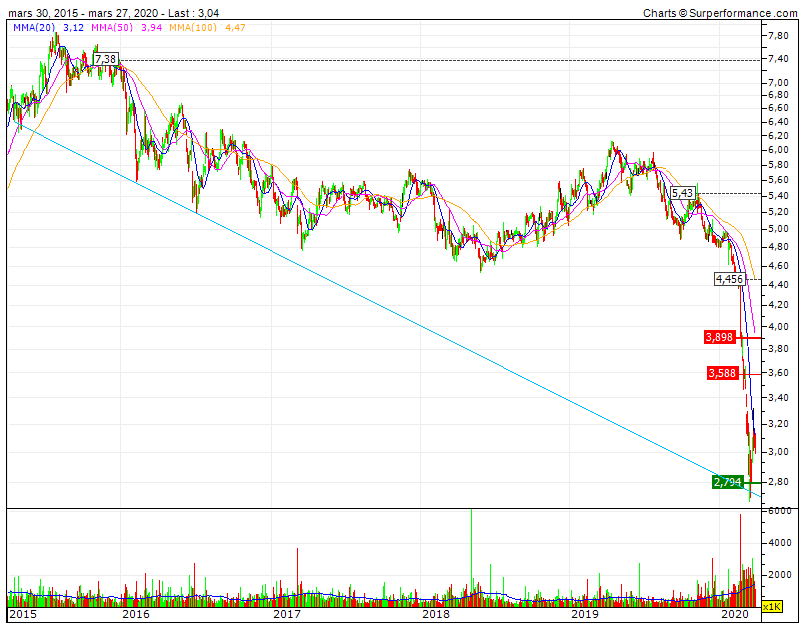Screen dimensions: 805x630
Task: Click the MMA(50) legend label
Action: tap(112, 27)
